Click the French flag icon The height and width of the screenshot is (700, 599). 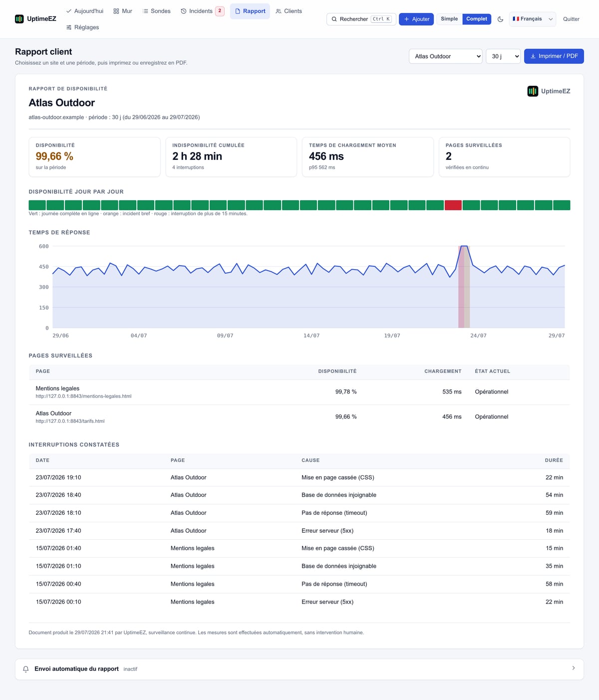click(516, 19)
